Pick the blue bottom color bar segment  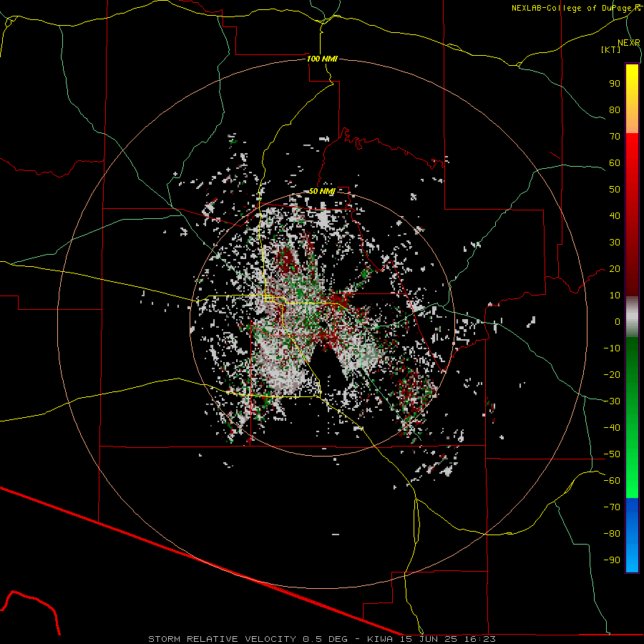coord(632,535)
